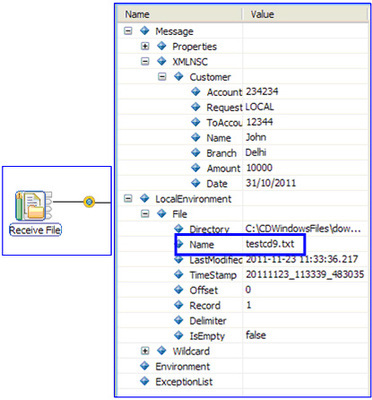
Task: Click the diamond icon beside Wildcard
Action: 161,350
